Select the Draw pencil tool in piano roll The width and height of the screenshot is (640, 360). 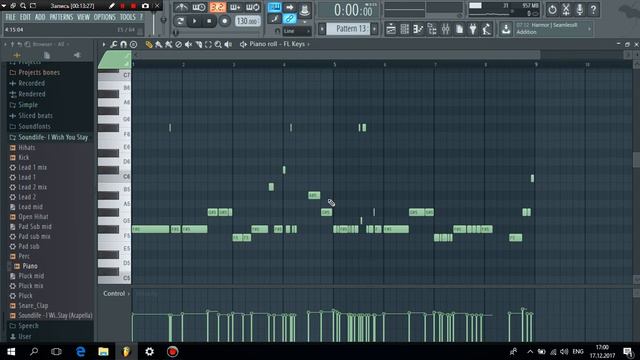click(x=149, y=44)
